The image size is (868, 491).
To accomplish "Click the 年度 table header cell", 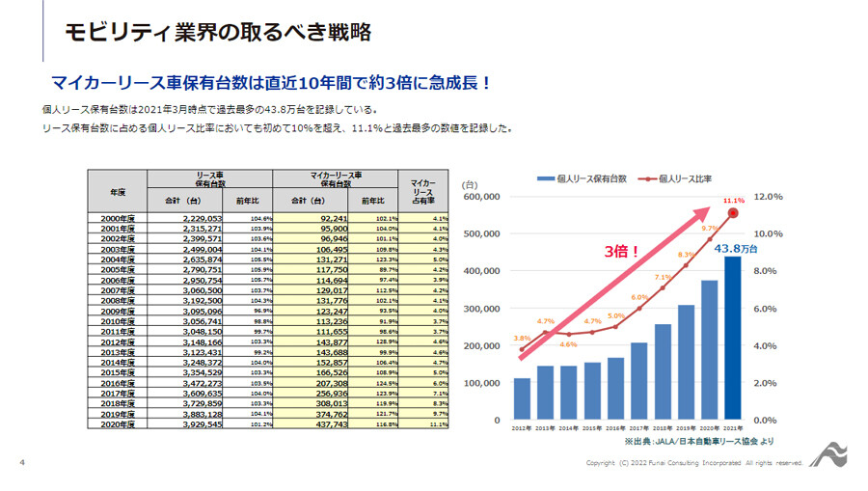I will 118,192.
